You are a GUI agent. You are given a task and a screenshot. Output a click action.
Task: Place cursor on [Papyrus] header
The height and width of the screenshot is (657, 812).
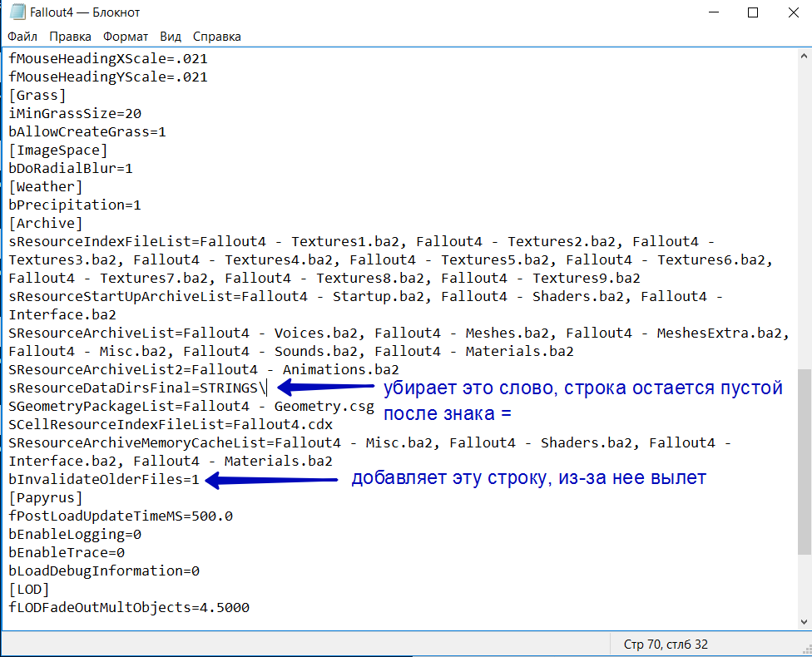coord(46,498)
